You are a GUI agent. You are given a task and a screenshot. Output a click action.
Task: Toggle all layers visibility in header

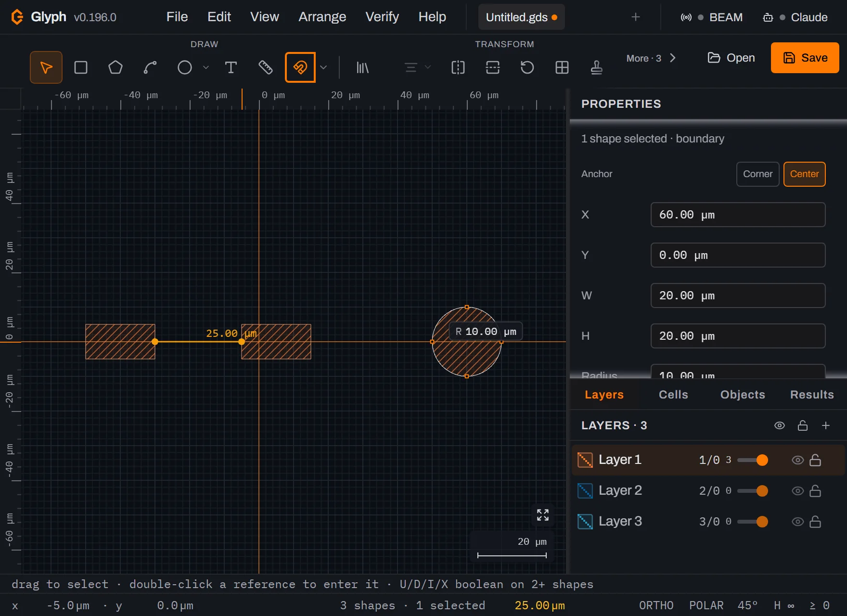coord(780,425)
